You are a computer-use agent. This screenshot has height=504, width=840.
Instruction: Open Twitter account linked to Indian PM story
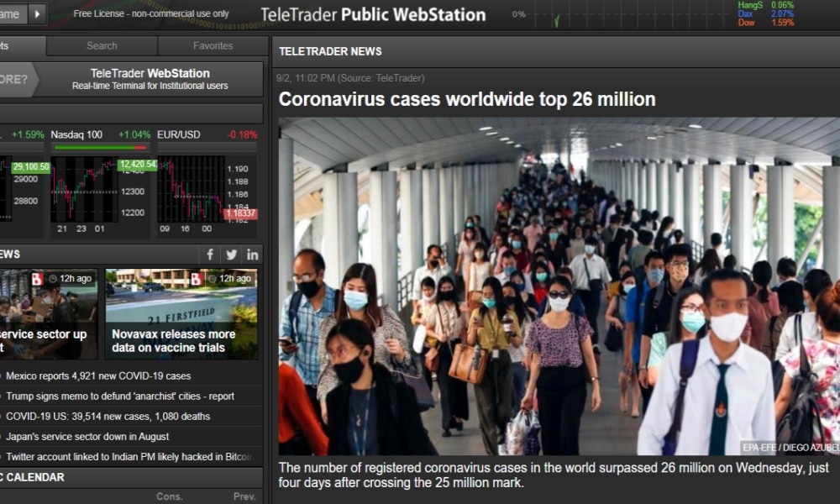coord(128,457)
